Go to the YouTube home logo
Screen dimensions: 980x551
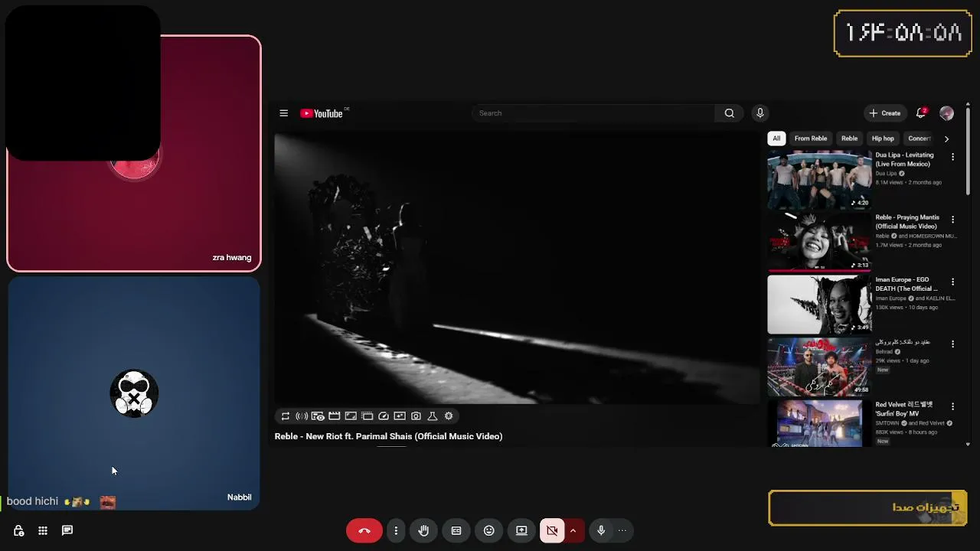click(322, 113)
